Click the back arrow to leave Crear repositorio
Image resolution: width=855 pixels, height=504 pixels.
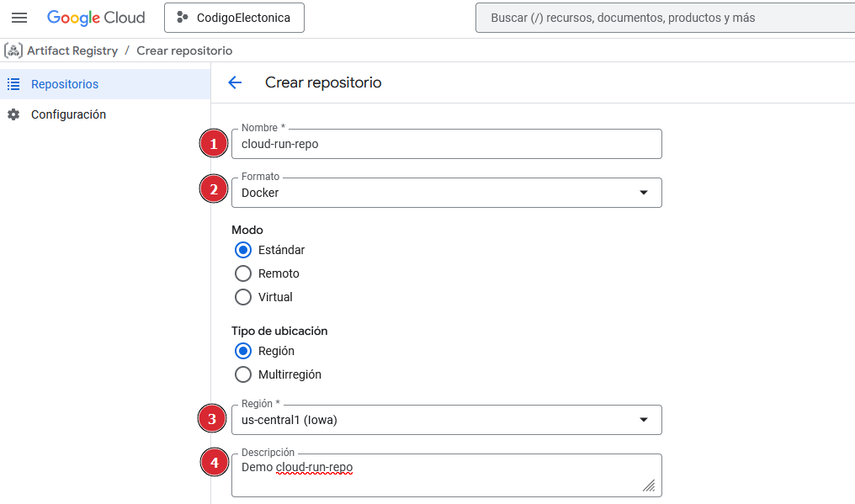[235, 82]
